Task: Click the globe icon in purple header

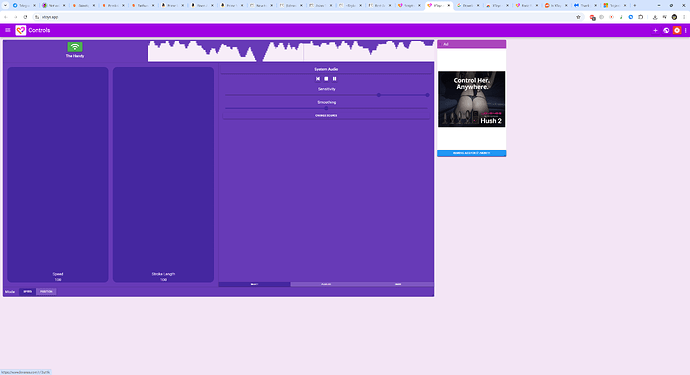Action: coord(666,30)
